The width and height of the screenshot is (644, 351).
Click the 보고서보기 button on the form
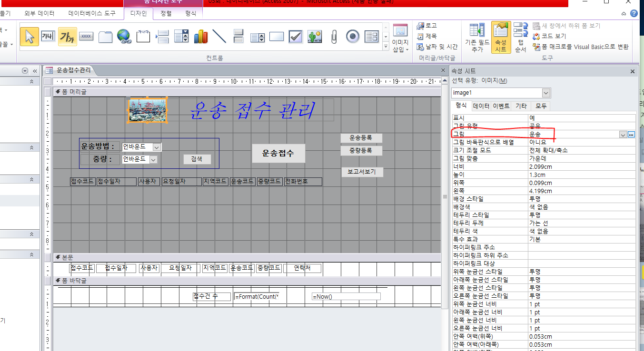click(x=362, y=172)
